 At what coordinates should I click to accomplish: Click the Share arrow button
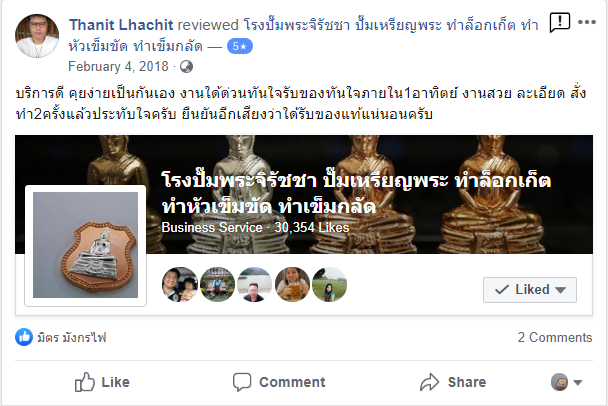pos(453,382)
